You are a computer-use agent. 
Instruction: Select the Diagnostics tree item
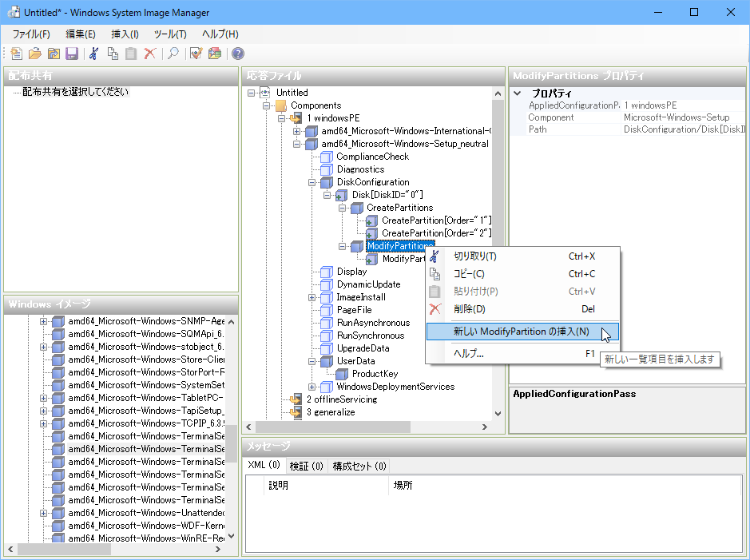[361, 169]
